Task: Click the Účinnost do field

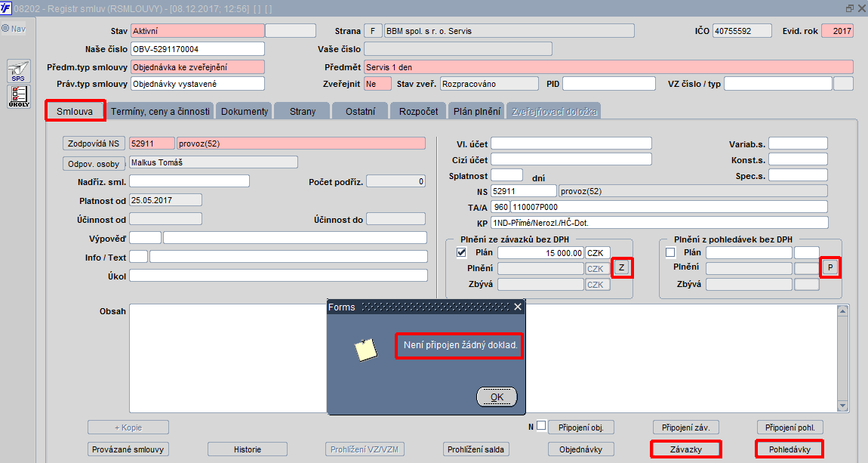Action: click(396, 219)
